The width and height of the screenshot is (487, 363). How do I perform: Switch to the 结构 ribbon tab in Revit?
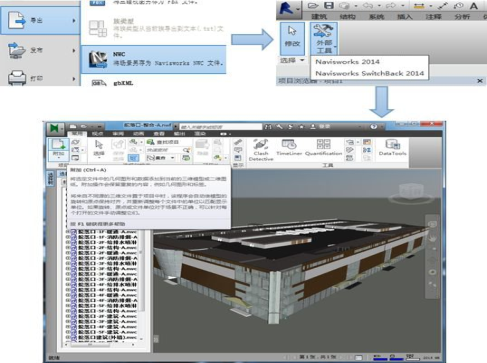347,17
